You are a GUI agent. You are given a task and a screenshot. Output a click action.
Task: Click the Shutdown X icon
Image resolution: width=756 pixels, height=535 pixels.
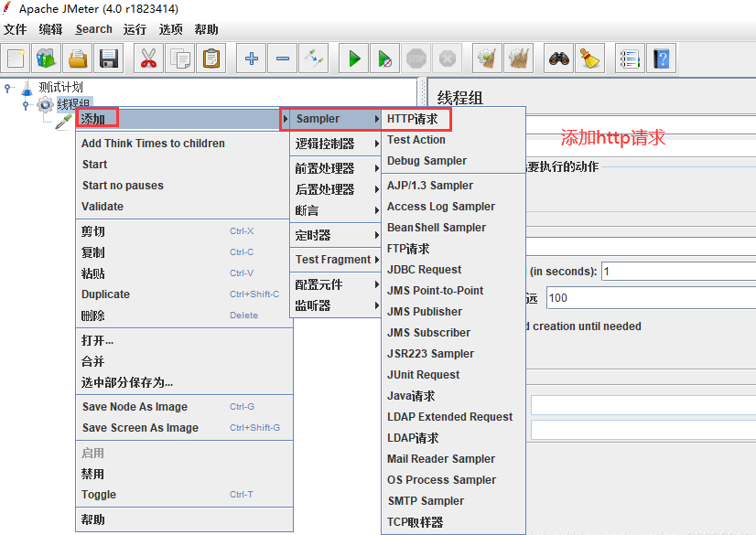(447, 59)
